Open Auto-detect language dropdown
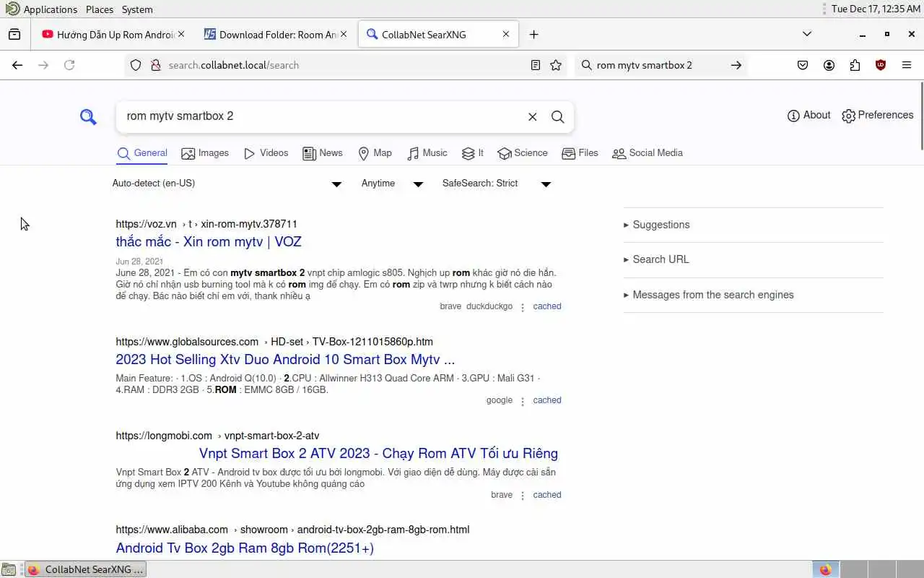924x578 pixels. pos(227,184)
